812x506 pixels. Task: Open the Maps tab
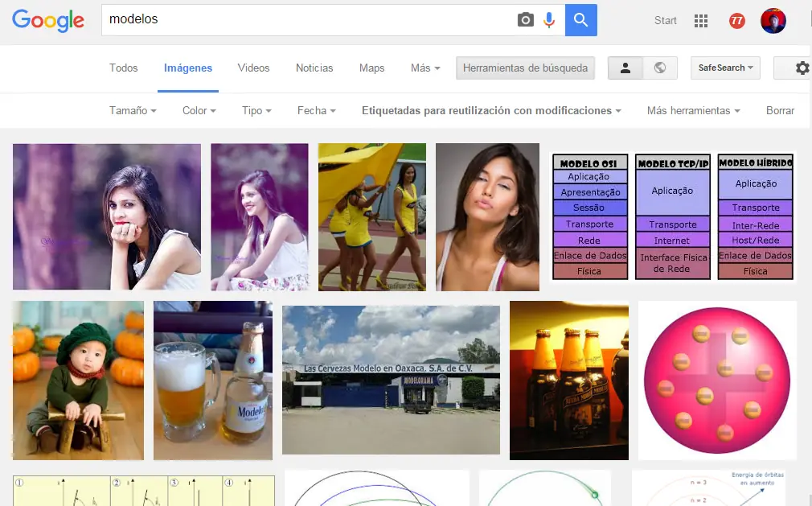click(x=371, y=68)
